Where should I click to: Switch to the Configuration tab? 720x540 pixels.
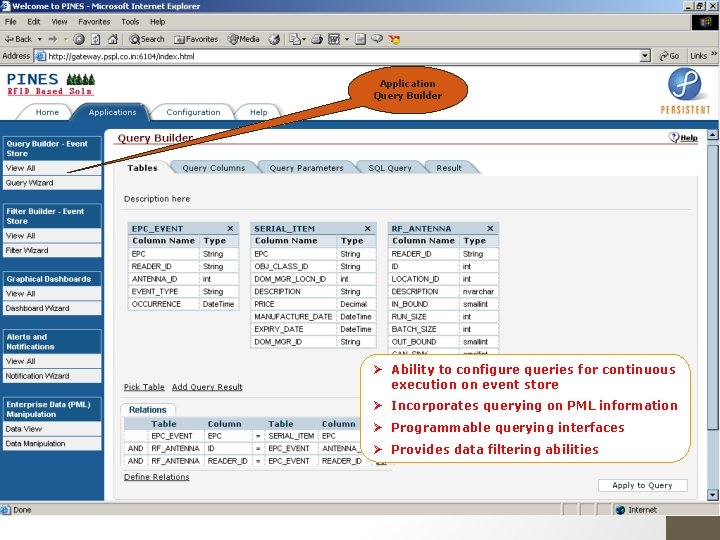click(193, 112)
